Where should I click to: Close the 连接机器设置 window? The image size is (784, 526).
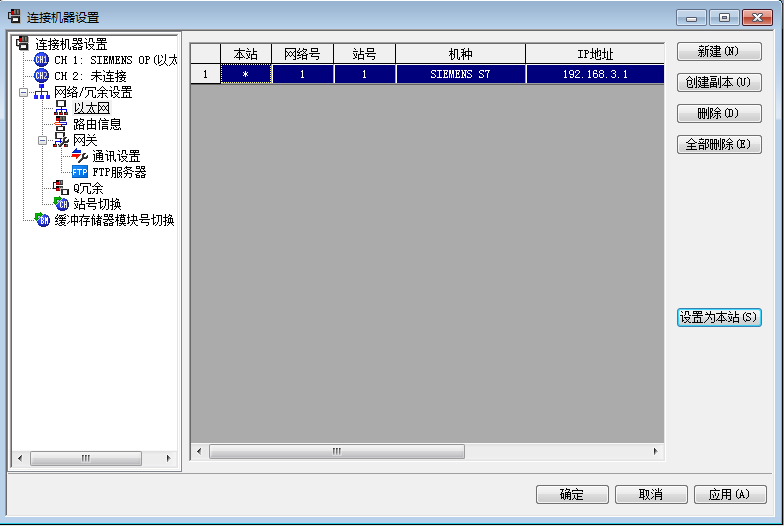click(758, 18)
